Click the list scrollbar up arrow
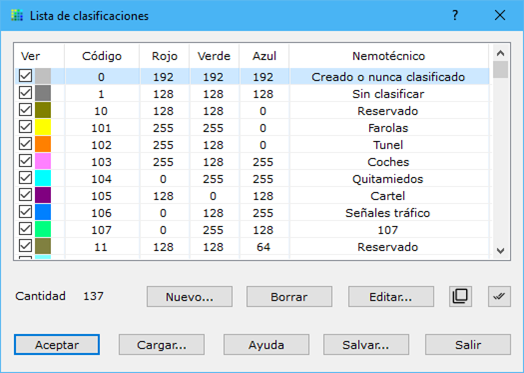524x373 pixels. click(x=500, y=53)
